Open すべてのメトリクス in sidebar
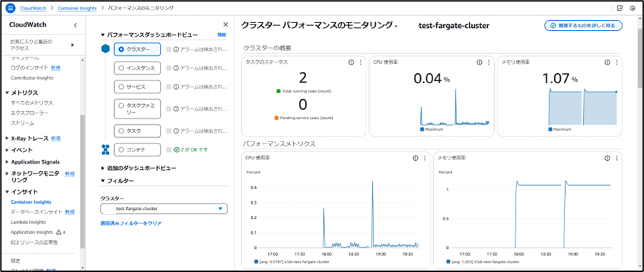644x272 pixels. (32, 103)
